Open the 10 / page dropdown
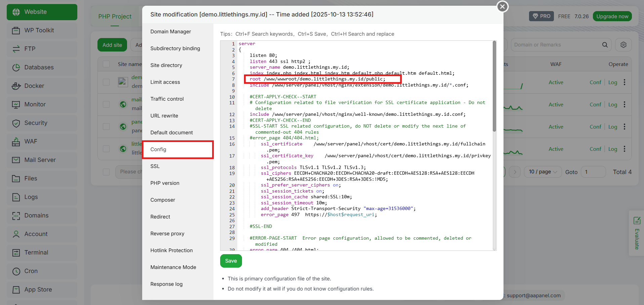Image resolution: width=644 pixels, height=305 pixels. pyautogui.click(x=543, y=172)
